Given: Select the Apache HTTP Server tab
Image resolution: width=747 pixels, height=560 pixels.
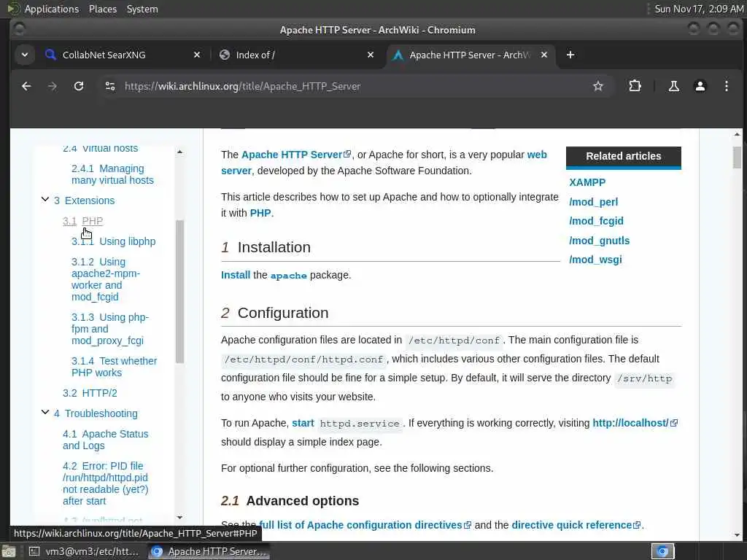Looking at the screenshot, I should pyautogui.click(x=471, y=55).
